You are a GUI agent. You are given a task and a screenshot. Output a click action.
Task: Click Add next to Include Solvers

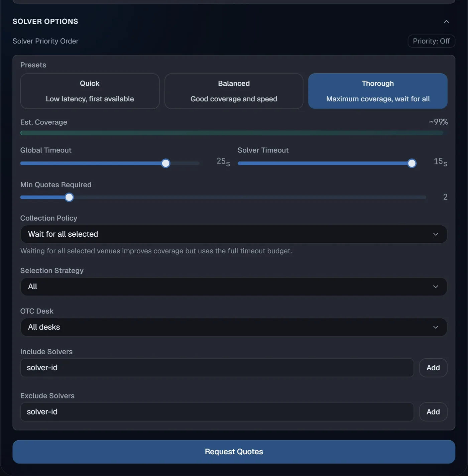click(433, 368)
